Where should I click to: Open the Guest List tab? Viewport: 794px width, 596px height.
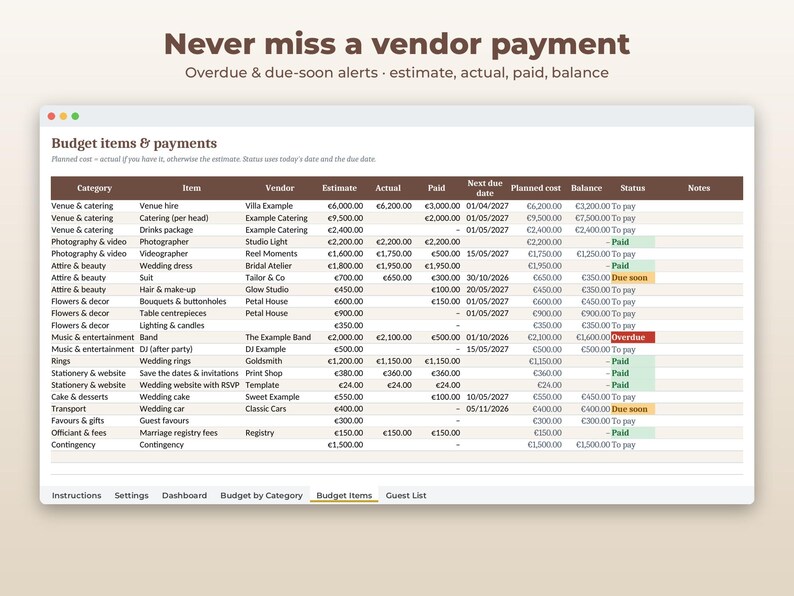pos(406,495)
